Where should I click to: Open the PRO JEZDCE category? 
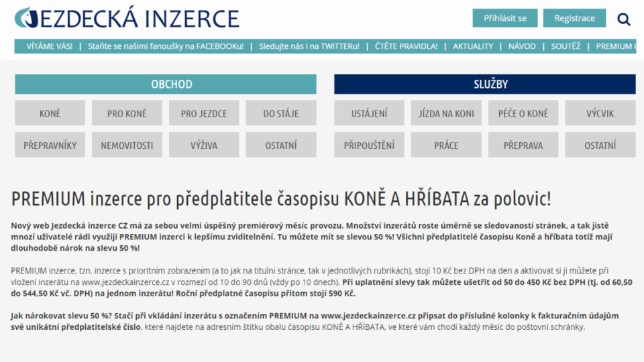coord(204,113)
